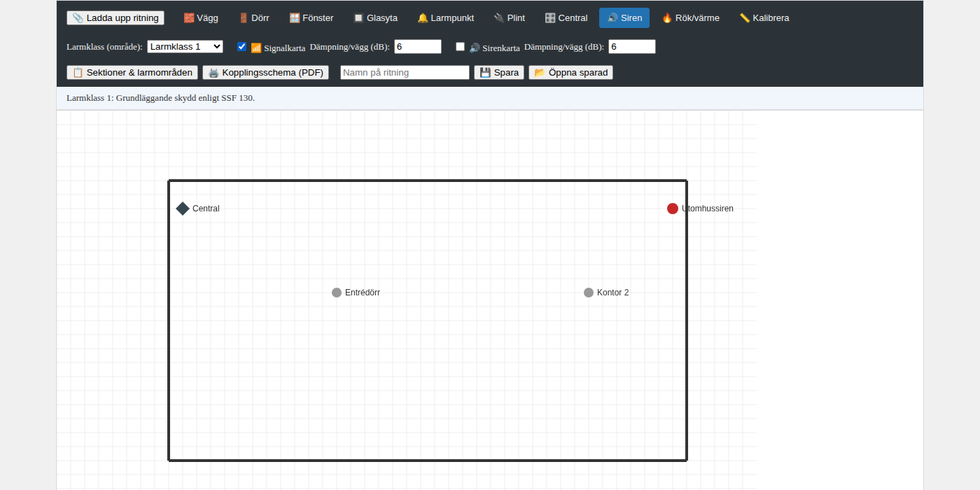Click the Entrédörr alarm point marker
980x490 pixels.
point(337,293)
